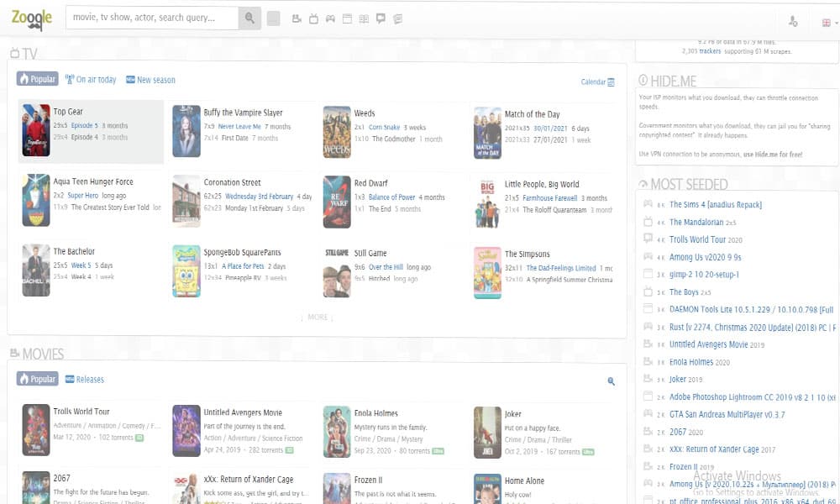Click the calendar icon next to Calendar

click(612, 82)
